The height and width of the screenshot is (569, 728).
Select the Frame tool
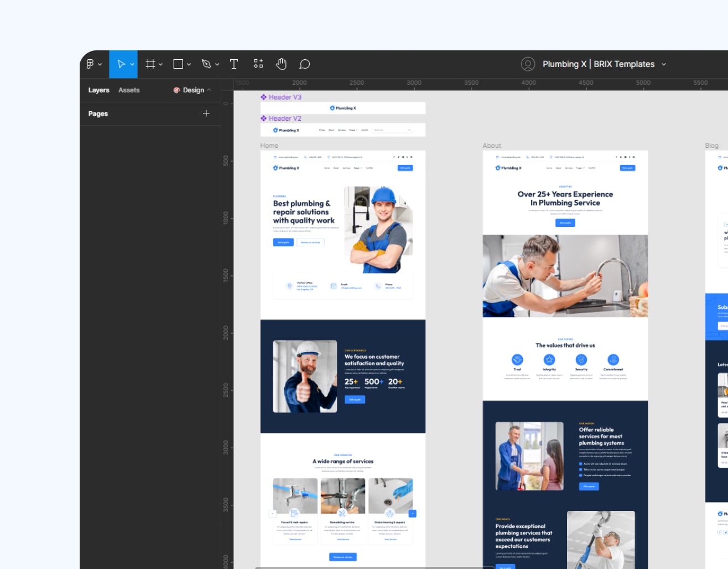coord(150,64)
